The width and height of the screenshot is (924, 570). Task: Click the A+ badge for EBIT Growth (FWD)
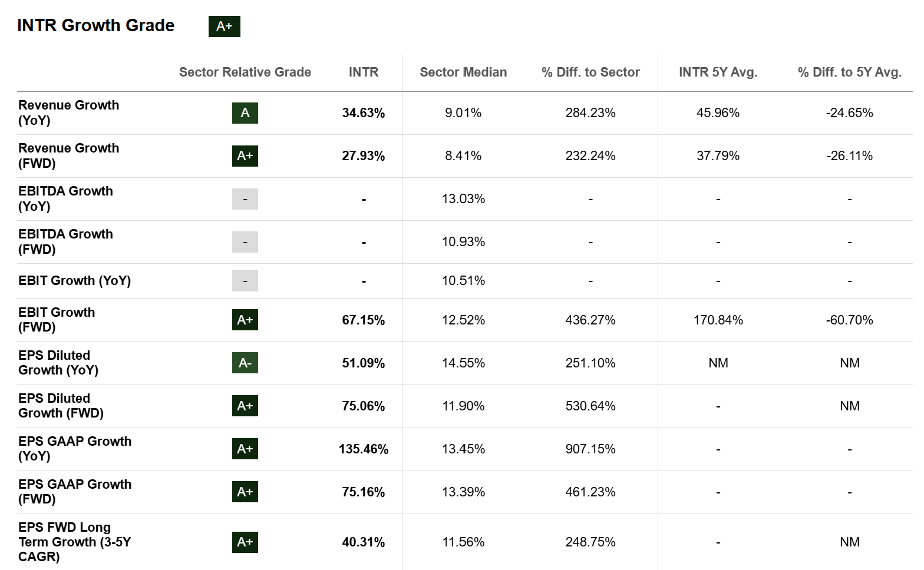point(245,320)
